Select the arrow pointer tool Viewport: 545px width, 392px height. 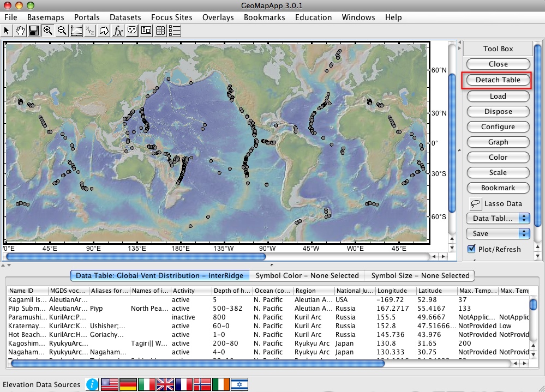pos(7,31)
